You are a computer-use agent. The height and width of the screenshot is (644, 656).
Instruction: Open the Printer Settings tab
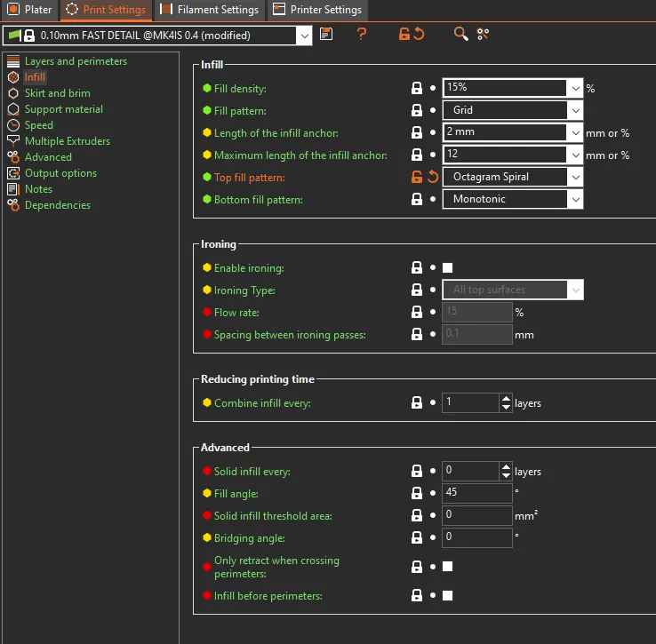pos(317,10)
